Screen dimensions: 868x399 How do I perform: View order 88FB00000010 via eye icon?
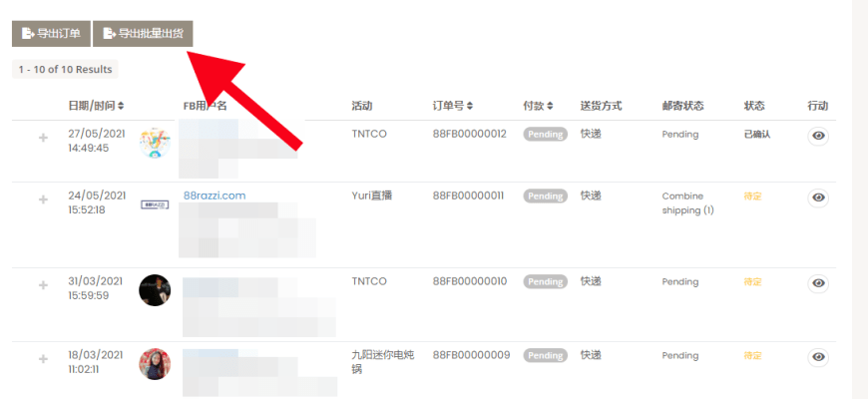point(818,283)
